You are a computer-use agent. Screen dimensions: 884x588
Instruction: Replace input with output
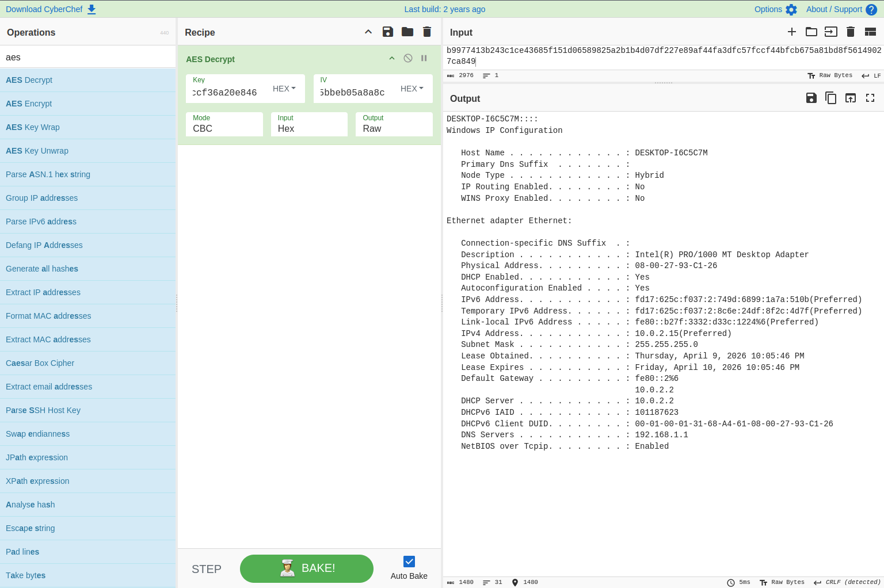point(851,98)
